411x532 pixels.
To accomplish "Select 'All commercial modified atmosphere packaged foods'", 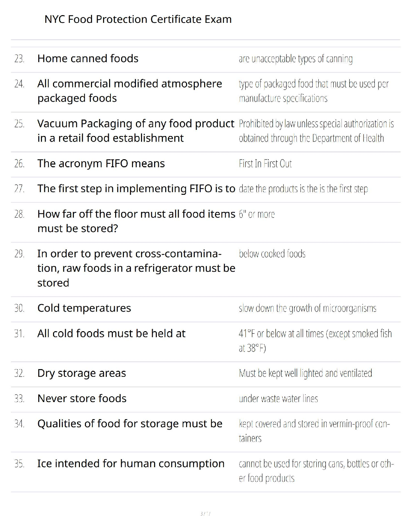I will (x=129, y=91).
